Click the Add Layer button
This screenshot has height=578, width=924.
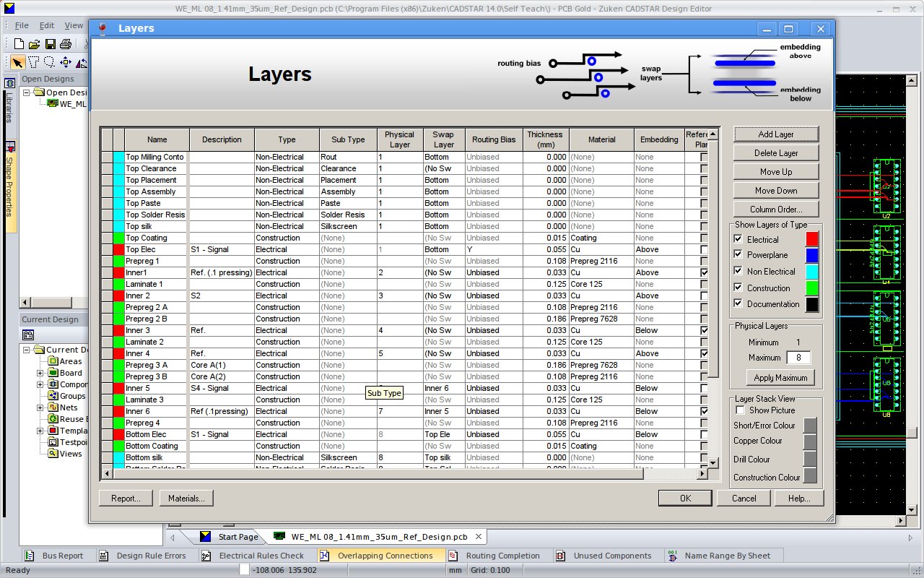(x=776, y=134)
